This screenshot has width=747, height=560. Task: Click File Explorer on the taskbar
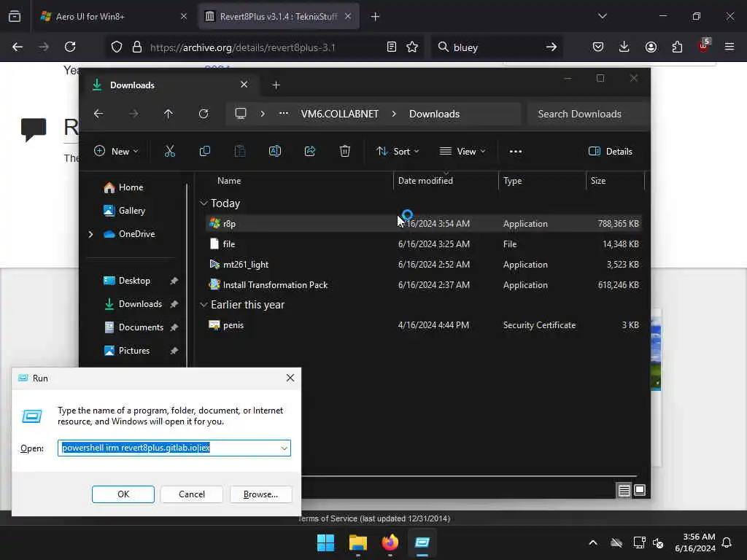pyautogui.click(x=357, y=542)
